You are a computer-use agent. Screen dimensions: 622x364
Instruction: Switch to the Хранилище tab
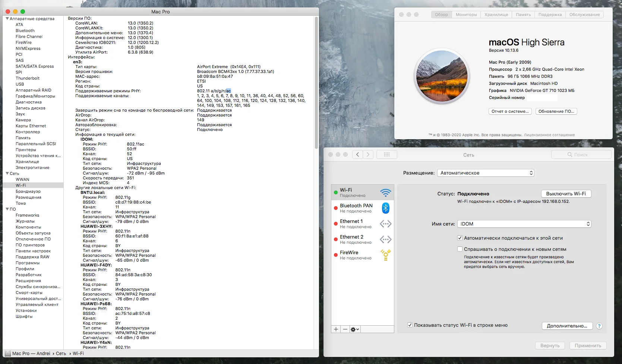(496, 15)
